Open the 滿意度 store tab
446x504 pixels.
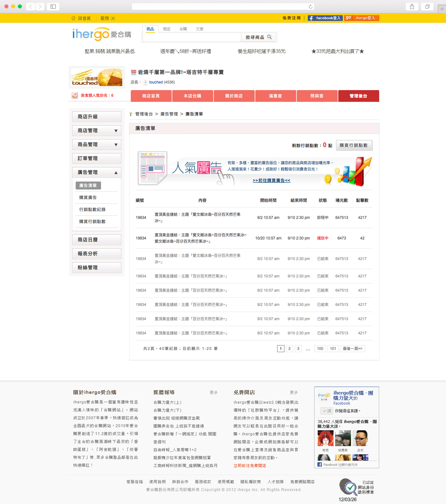(275, 96)
